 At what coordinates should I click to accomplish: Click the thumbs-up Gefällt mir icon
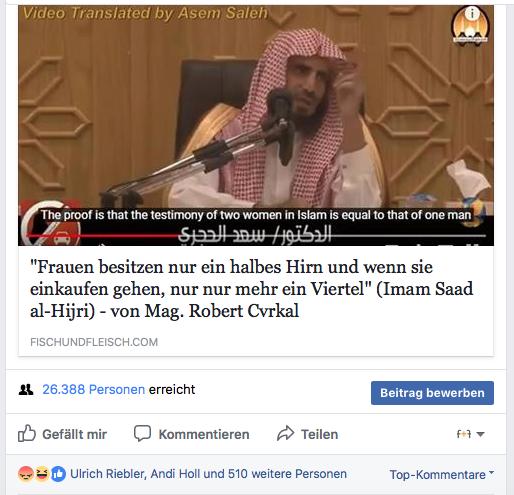(27, 433)
